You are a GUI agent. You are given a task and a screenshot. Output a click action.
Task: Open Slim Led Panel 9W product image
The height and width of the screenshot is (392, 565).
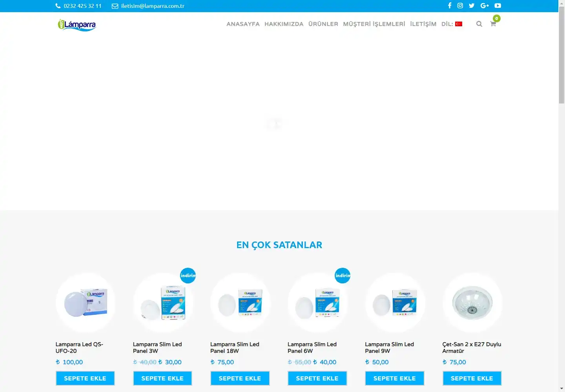pos(394,303)
